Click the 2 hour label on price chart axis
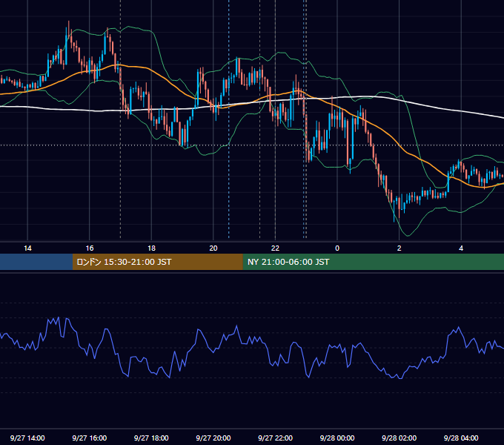 pos(399,248)
